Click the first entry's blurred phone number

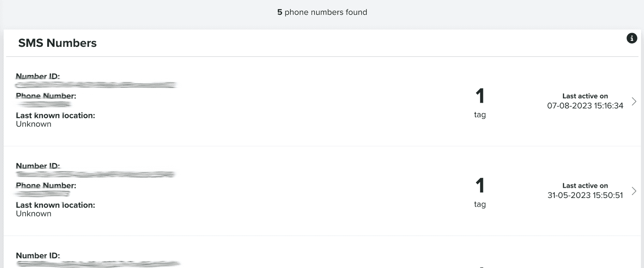click(44, 104)
